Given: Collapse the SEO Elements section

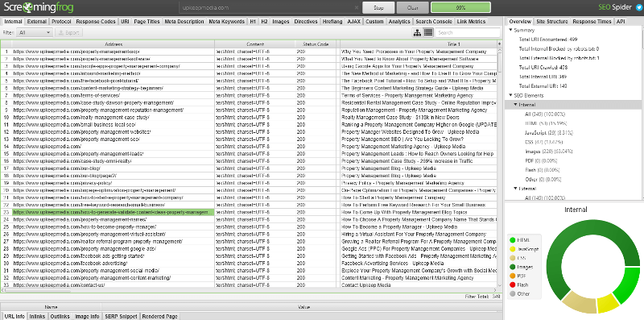Looking at the screenshot, I should pos(510,95).
